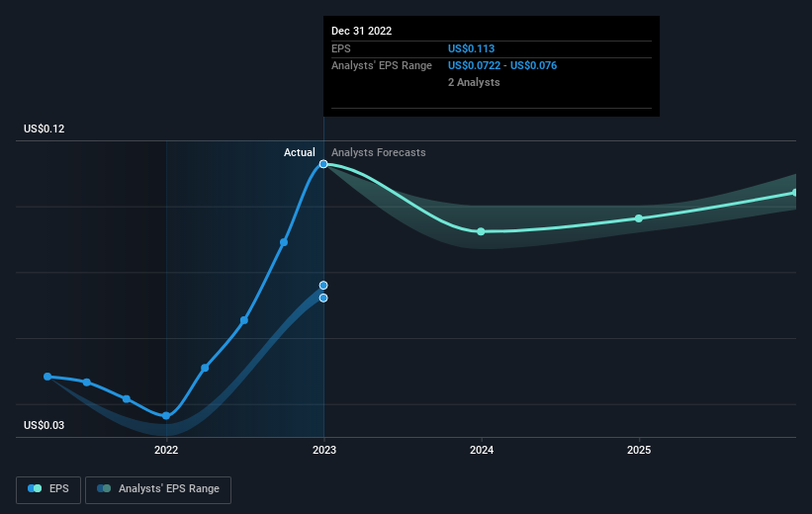Screen dimensions: 812x514
Task: Click the Dec 31 2022 tooltip date
Action: pyautogui.click(x=361, y=31)
